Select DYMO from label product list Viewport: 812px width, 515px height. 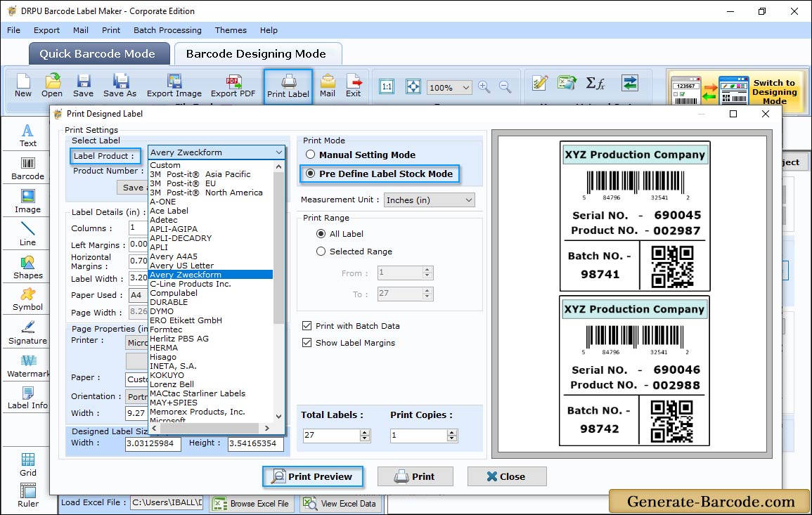click(x=161, y=311)
